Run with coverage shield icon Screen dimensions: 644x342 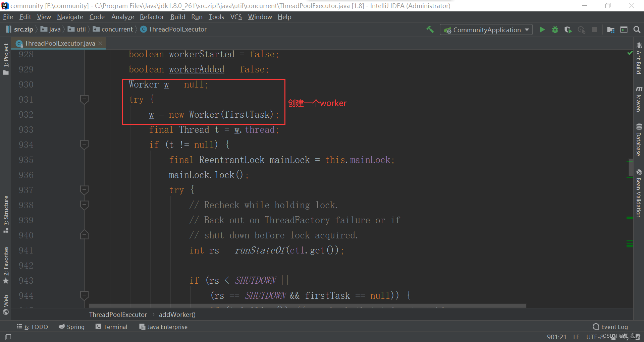tap(568, 30)
